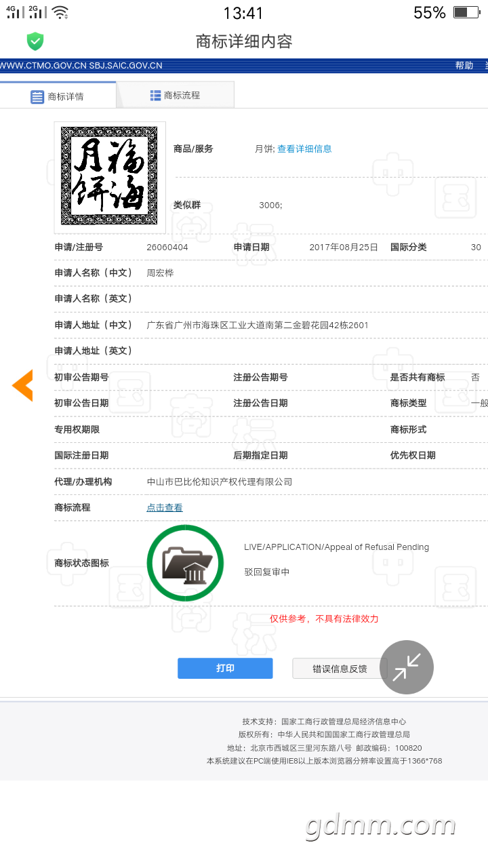Select international class value 30
Image resolution: width=488 pixels, height=868 pixels.
pyautogui.click(x=476, y=247)
